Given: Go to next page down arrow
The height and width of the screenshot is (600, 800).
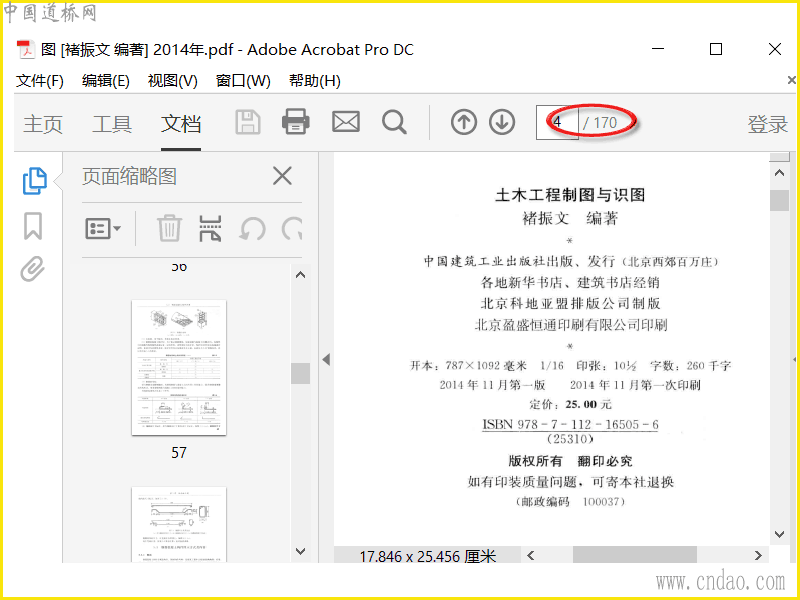Looking at the screenshot, I should click(x=502, y=122).
